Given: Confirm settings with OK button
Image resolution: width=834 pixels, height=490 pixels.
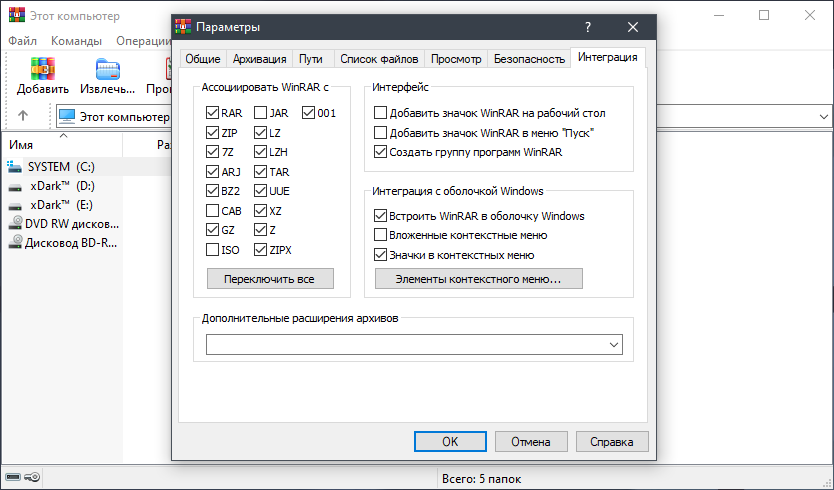Looking at the screenshot, I should pos(450,442).
